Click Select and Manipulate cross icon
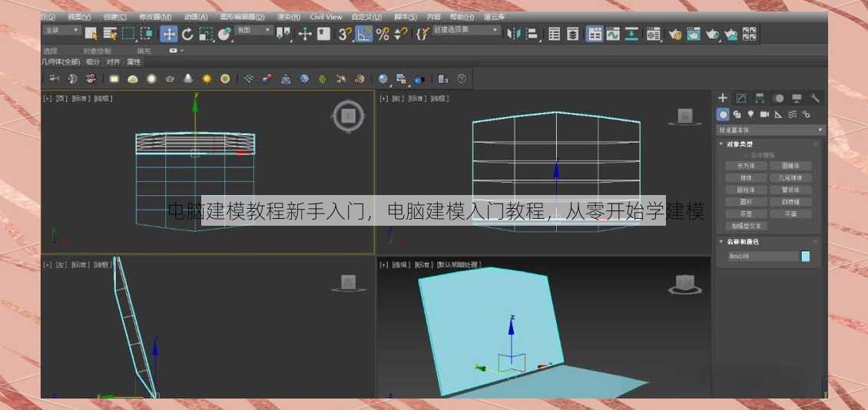 305,35
